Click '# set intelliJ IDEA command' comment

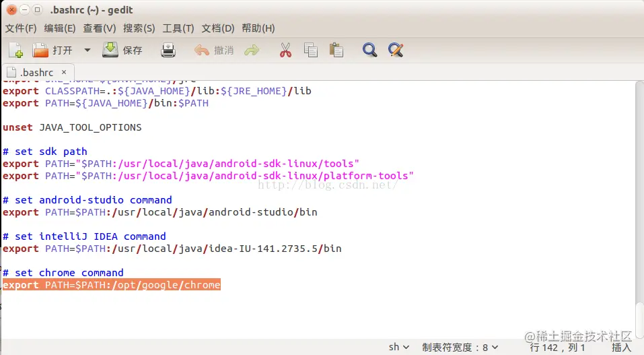tap(84, 236)
